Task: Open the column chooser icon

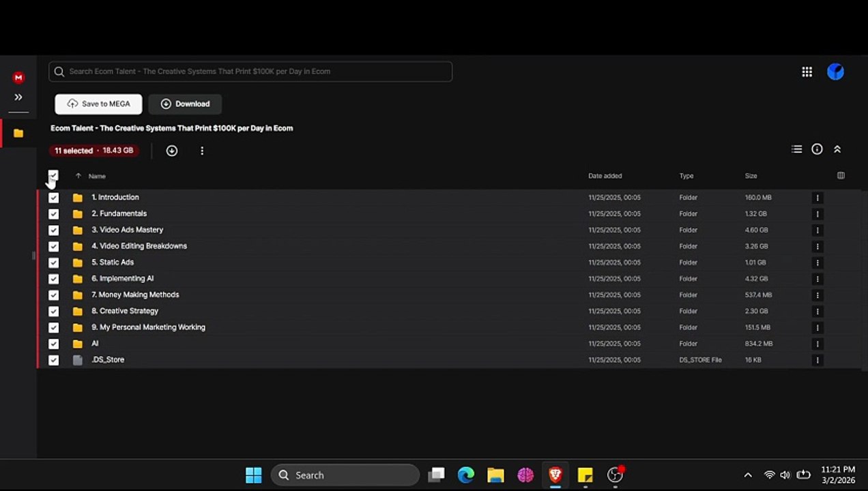Action: 841,176
